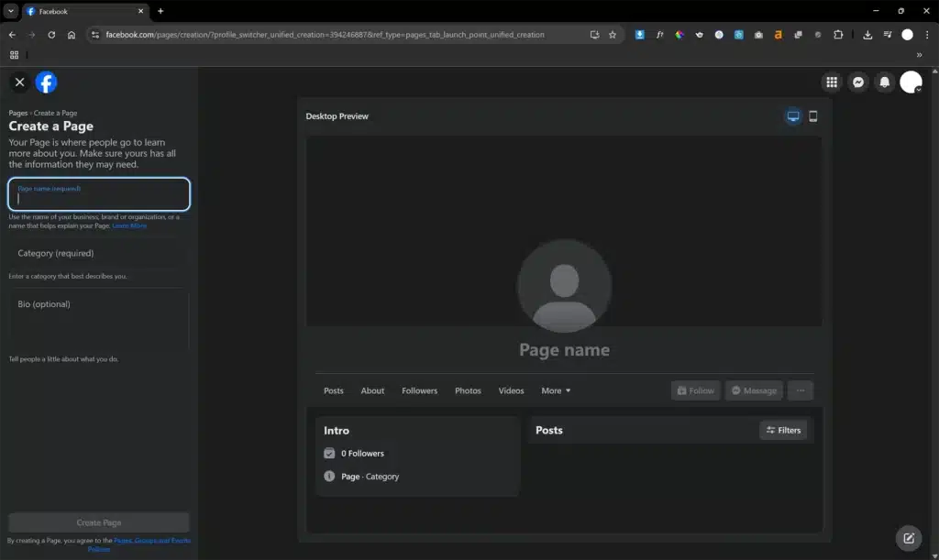The height and width of the screenshot is (560, 939).
Task: Open the media control icon in toolbar
Action: [888, 35]
